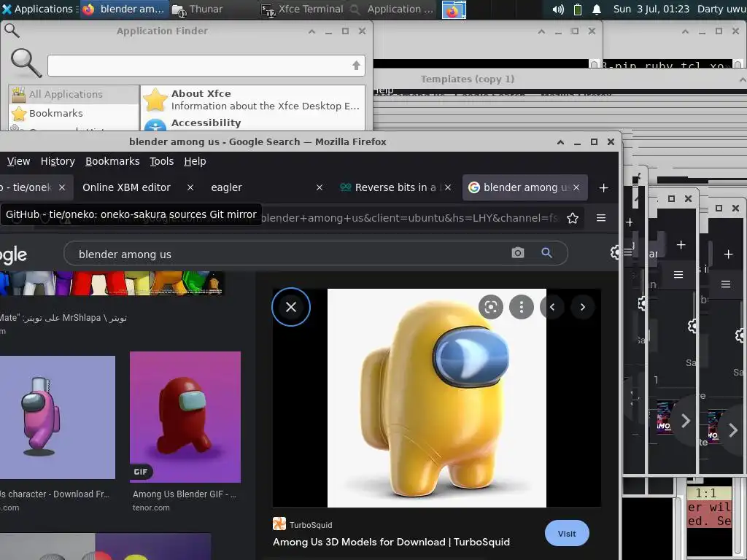This screenshot has width=747, height=560.
Task: Close the Online XBM editor tab
Action: pos(190,187)
